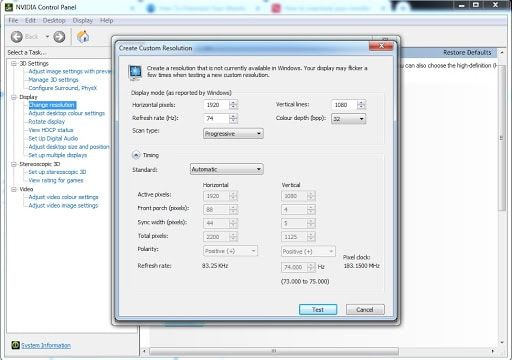Click the Refresh rate (Hz) input field

(x=216, y=118)
